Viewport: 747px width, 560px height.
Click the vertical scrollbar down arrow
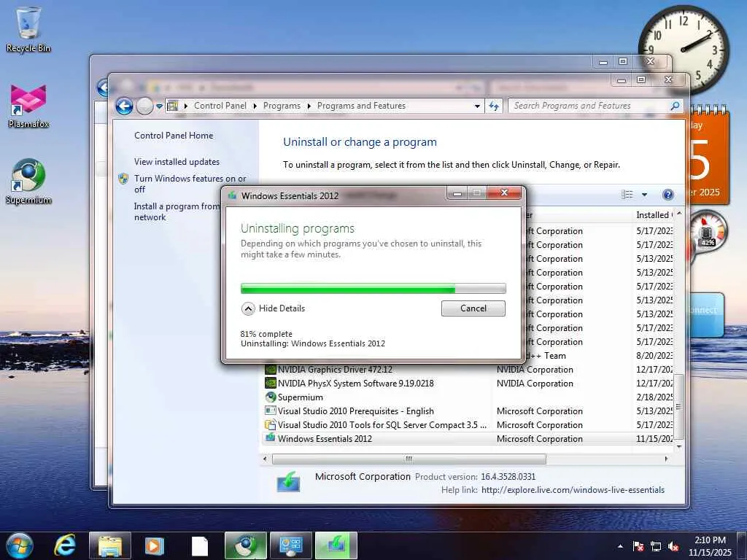click(x=679, y=447)
